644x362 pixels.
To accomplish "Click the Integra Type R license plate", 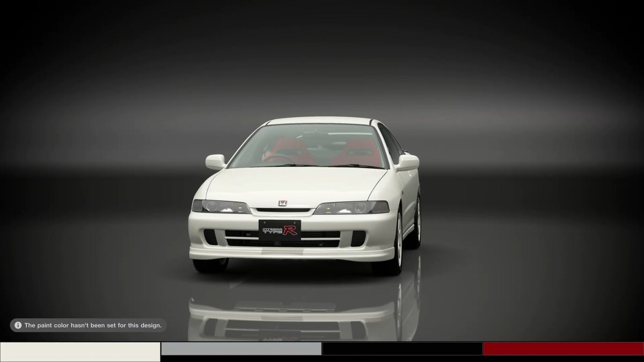I will point(280,230).
